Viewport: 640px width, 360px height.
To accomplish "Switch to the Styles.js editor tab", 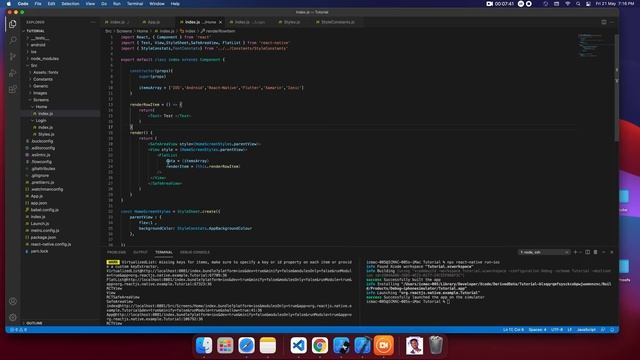I will [291, 22].
